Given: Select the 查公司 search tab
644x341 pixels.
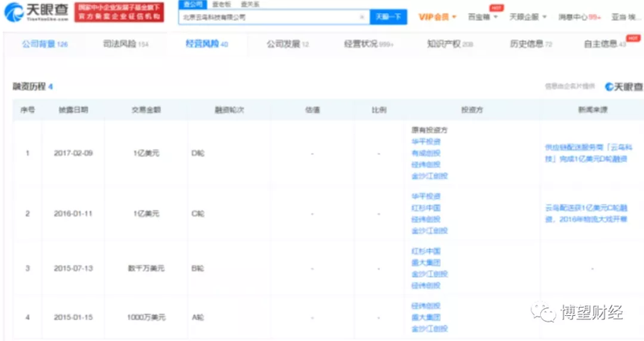Looking at the screenshot, I should 190,5.
